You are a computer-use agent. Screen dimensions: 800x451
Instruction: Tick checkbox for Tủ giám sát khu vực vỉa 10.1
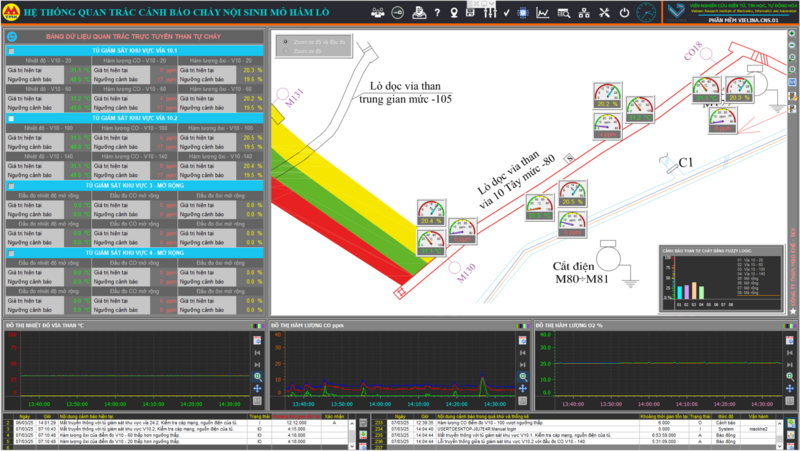[x=11, y=49]
